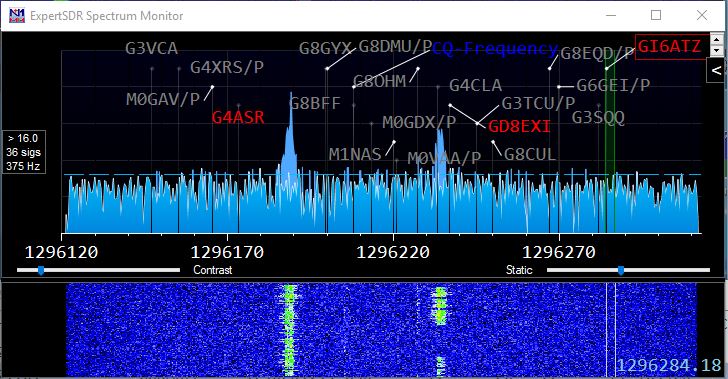Screen dimensions: 728x379
Task: Select the G8GYX callsign label
Action: pyautogui.click(x=325, y=48)
